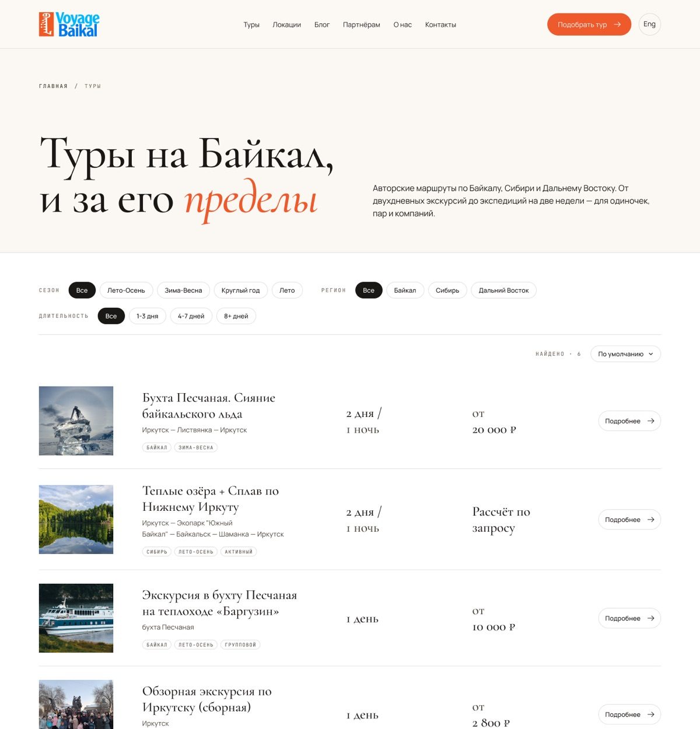Click the БАЙКАЛ tag on ice tour
This screenshot has width=700, height=729.
157,447
